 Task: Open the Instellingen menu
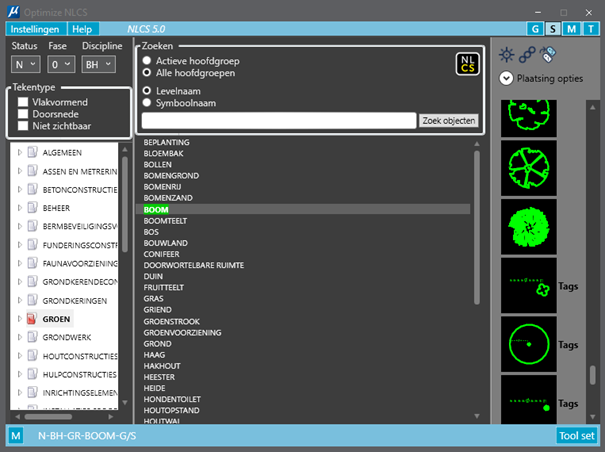(x=35, y=29)
